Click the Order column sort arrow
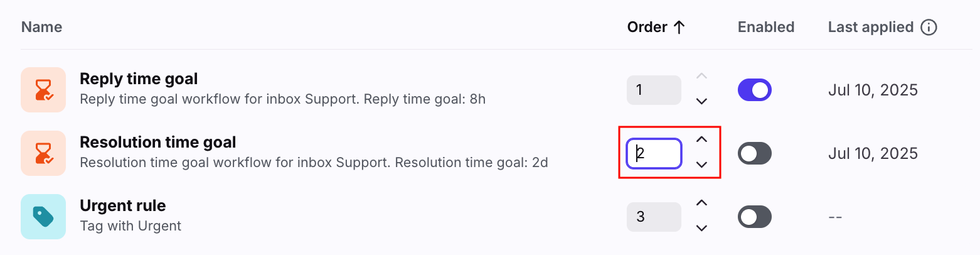Viewport: 980px width, 255px height. point(678,27)
